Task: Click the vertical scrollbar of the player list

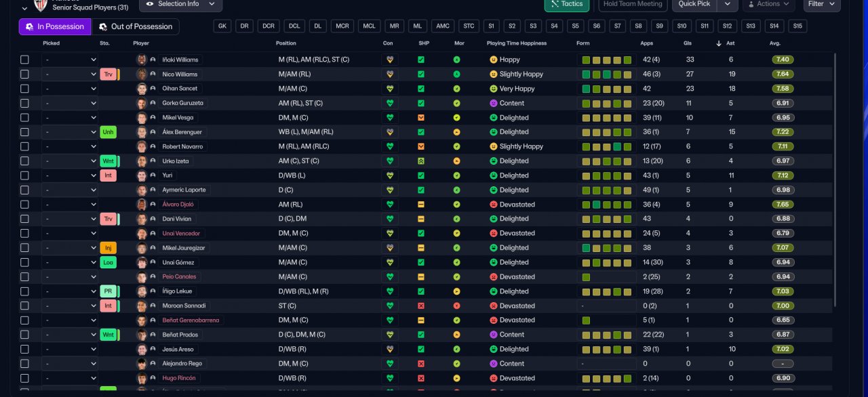Action: coord(835,179)
